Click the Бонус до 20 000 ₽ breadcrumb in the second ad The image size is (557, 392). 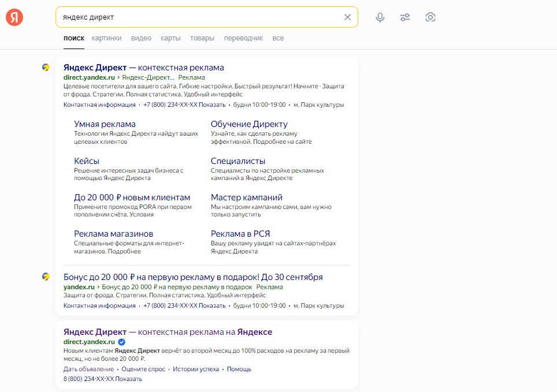pyautogui.click(x=177, y=287)
